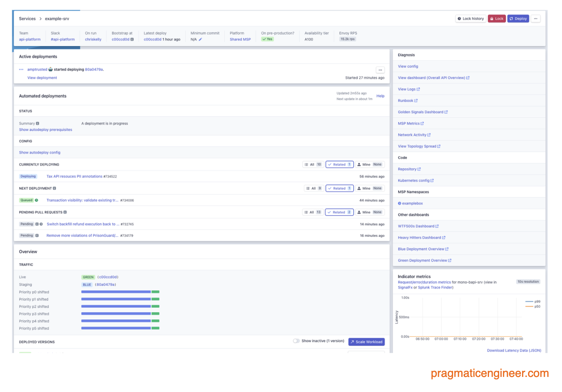Click the 10s resolution badge in Indicator metrics

point(528,281)
